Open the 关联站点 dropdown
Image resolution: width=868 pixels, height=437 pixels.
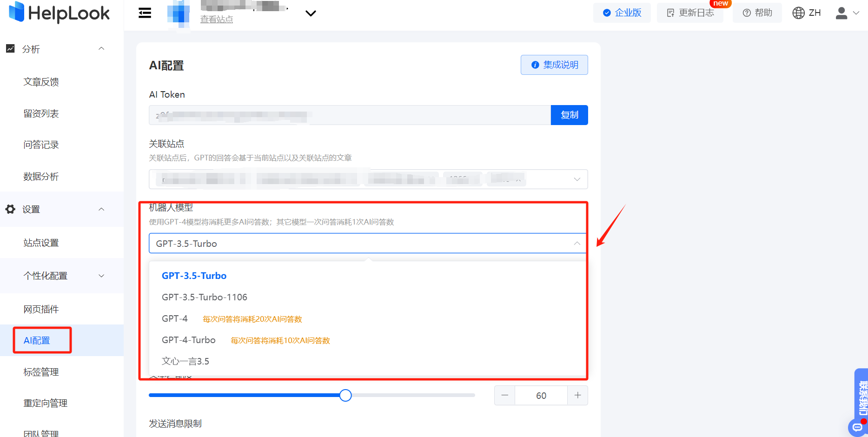(x=368, y=179)
